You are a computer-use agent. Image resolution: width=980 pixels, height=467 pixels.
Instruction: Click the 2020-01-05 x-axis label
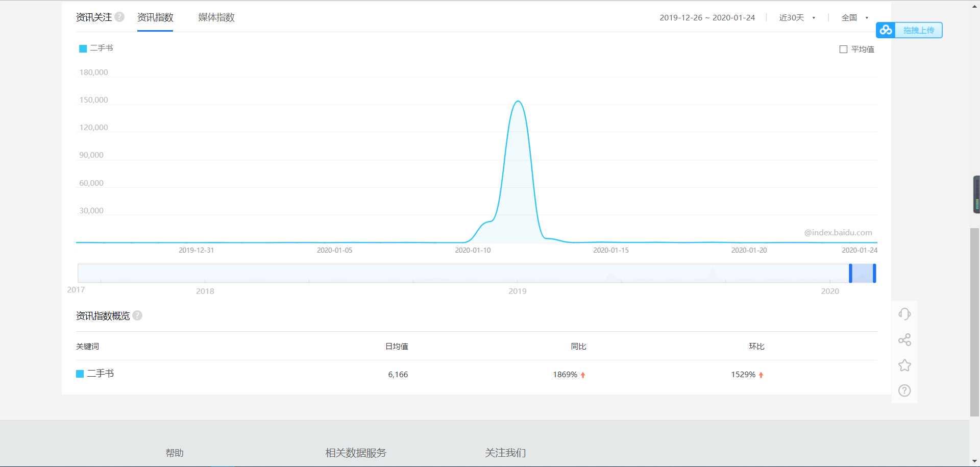pyautogui.click(x=334, y=250)
